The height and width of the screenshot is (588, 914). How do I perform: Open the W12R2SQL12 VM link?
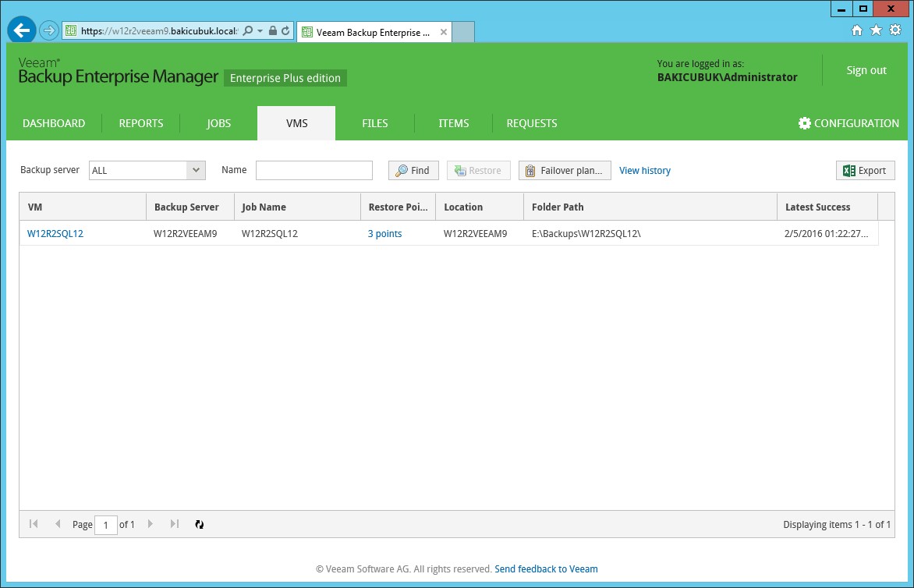point(55,234)
